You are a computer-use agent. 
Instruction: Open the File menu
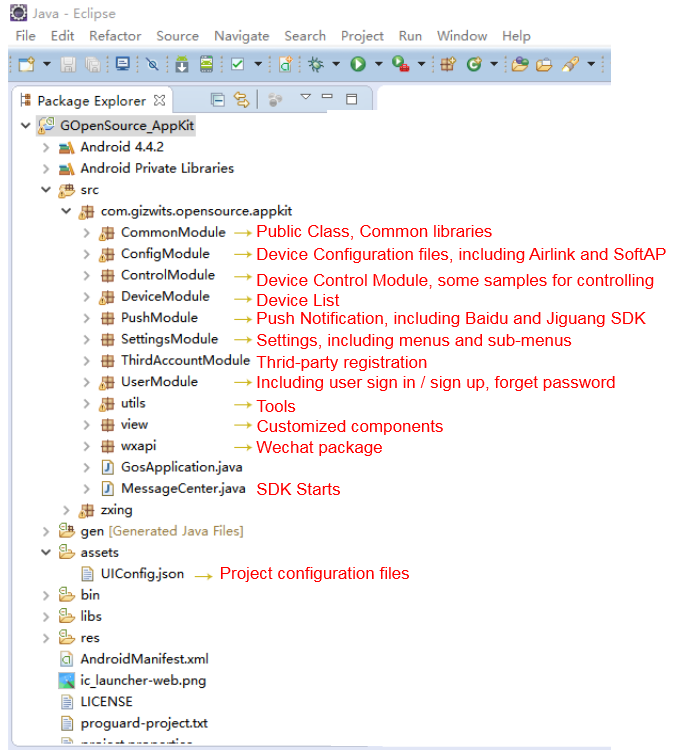point(25,36)
